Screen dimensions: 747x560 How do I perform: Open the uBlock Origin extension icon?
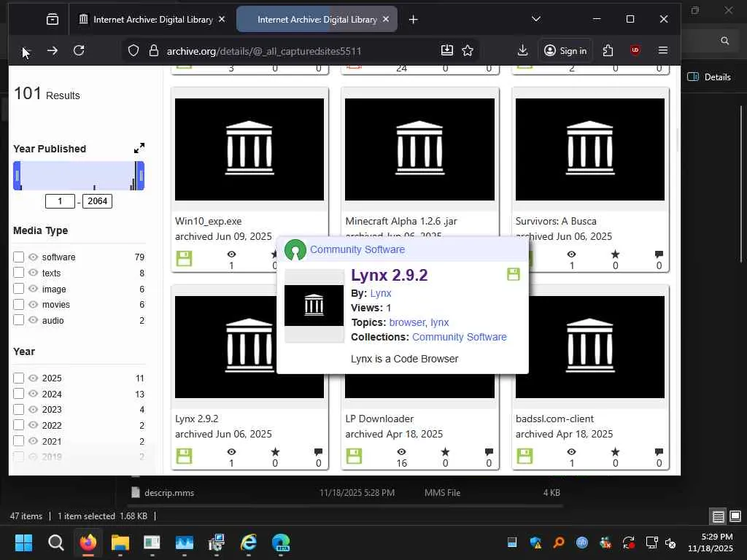coord(635,50)
